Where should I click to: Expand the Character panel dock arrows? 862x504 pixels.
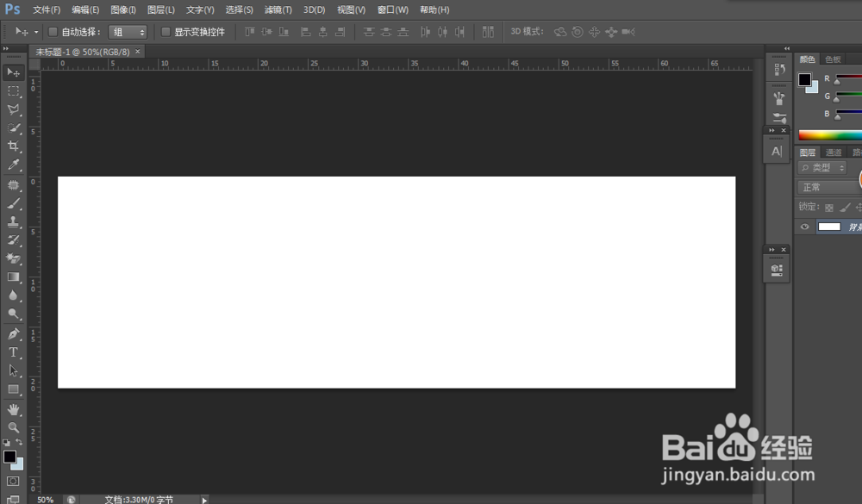point(771,130)
